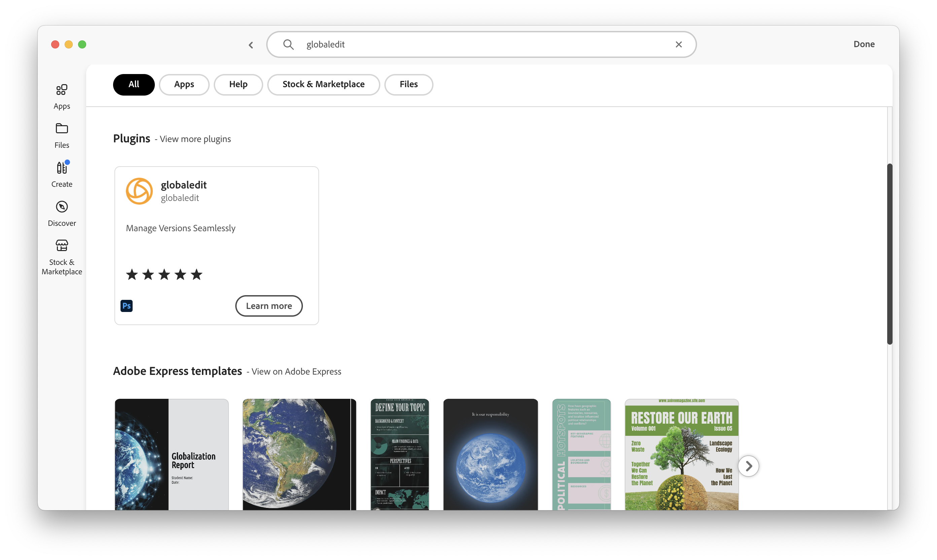Image resolution: width=937 pixels, height=560 pixels.
Task: Clear the search field with the X
Action: [679, 44]
